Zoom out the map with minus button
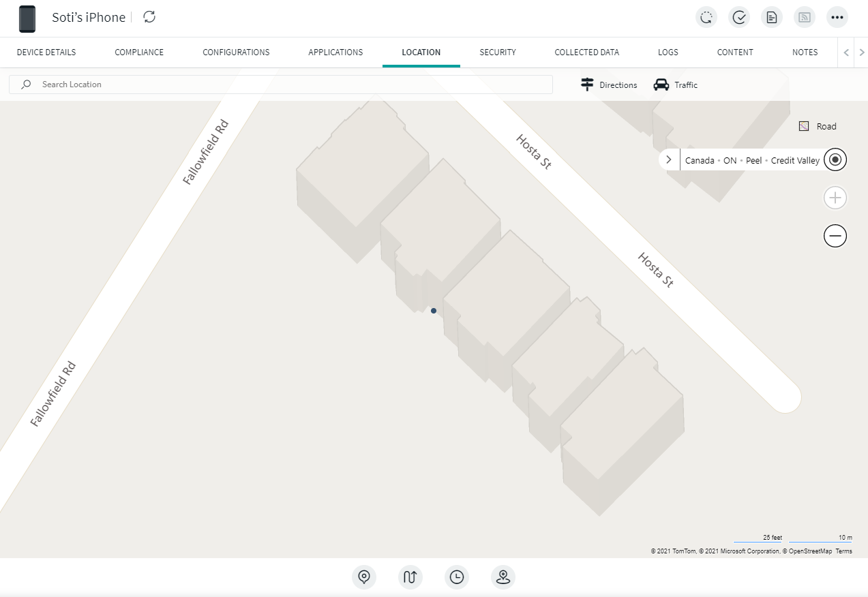Viewport: 868px width, 597px height. click(x=835, y=236)
